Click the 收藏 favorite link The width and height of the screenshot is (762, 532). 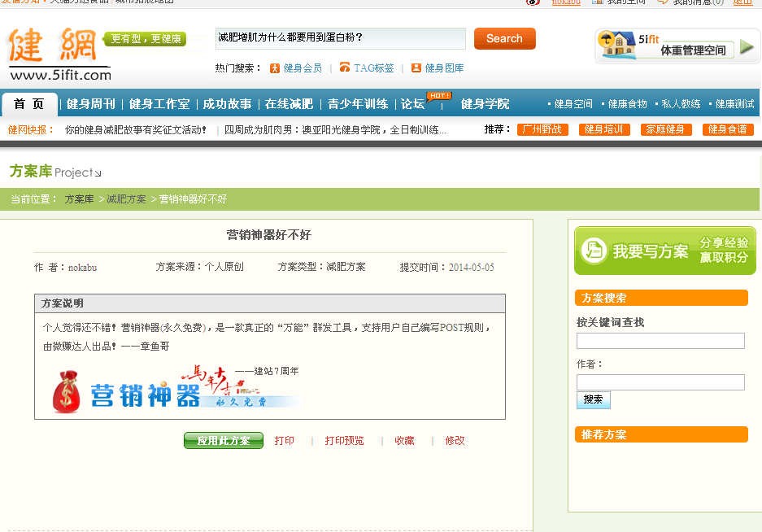pos(404,441)
